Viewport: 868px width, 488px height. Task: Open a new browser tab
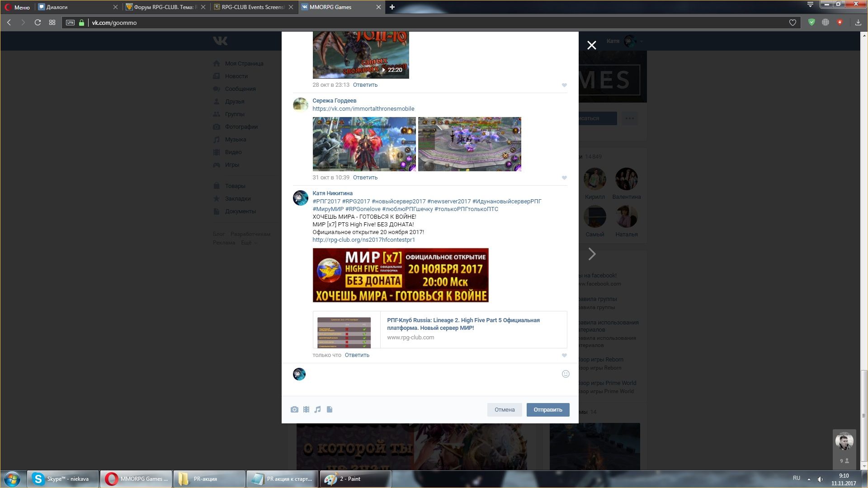pyautogui.click(x=392, y=7)
